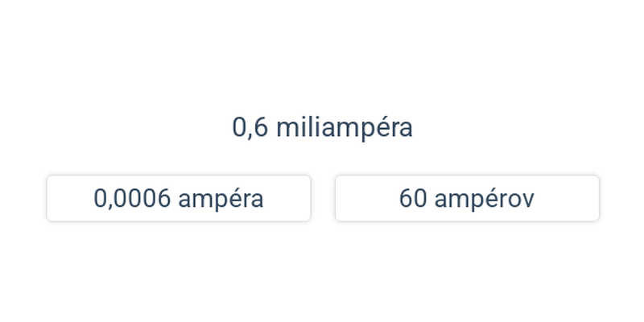Select the word ampéra in left button
This screenshot has height=322, width=644.
tap(221, 199)
